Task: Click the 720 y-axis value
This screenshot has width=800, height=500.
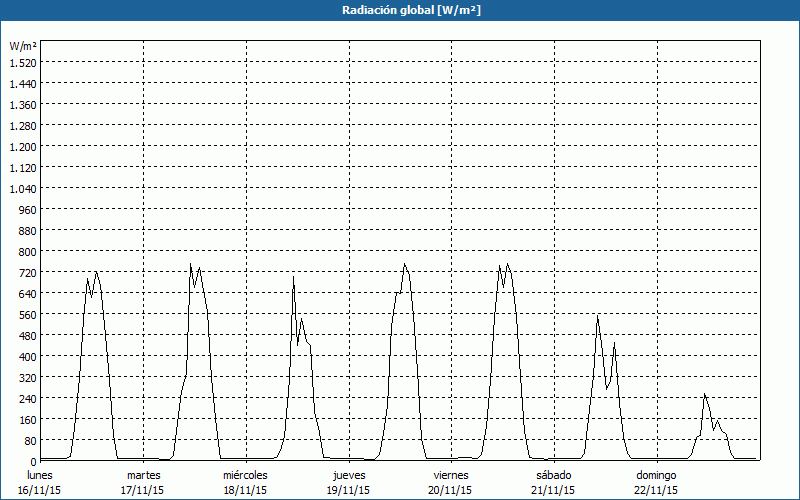Action: pos(29,272)
